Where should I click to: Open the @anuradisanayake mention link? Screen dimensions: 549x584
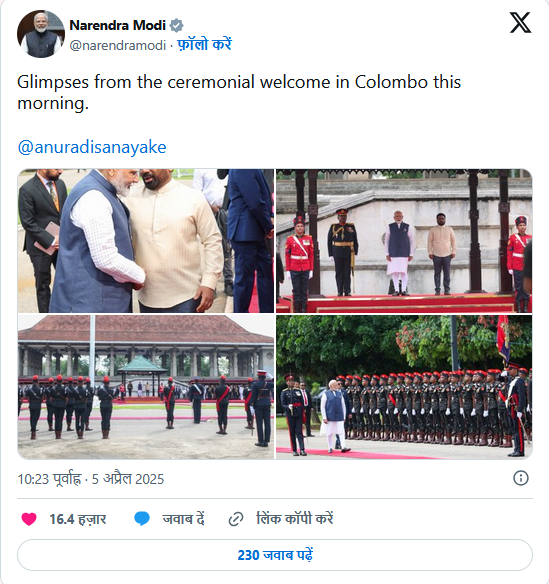(x=92, y=147)
